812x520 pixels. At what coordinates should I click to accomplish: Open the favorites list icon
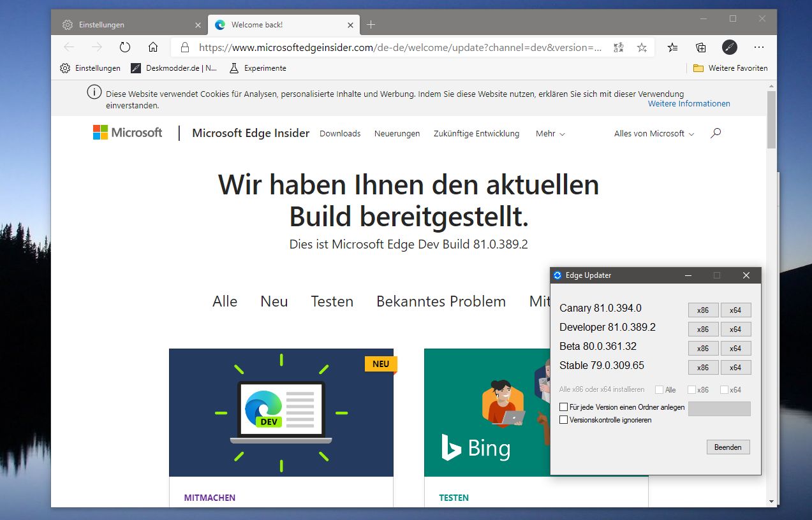(673, 47)
